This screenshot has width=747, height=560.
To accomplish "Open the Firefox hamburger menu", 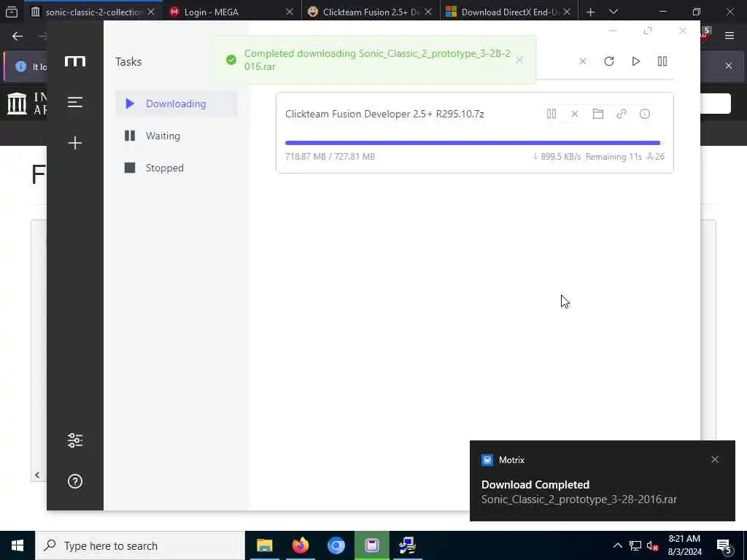I will tap(729, 36).
